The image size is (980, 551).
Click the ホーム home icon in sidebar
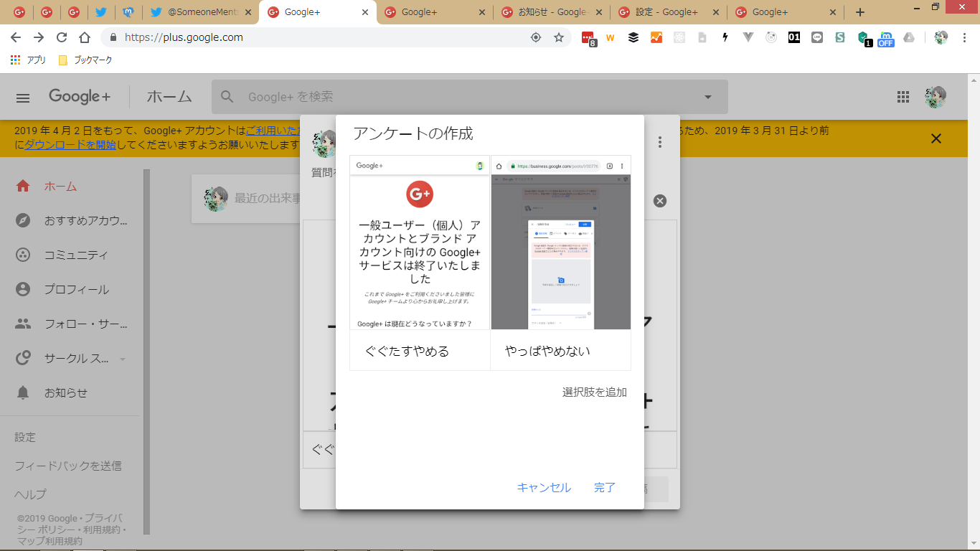[23, 186]
